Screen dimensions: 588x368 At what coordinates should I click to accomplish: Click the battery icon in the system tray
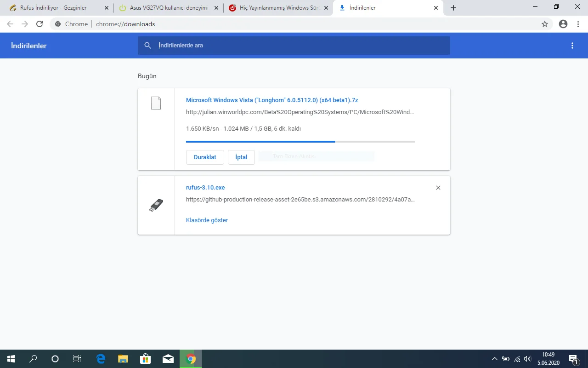506,359
